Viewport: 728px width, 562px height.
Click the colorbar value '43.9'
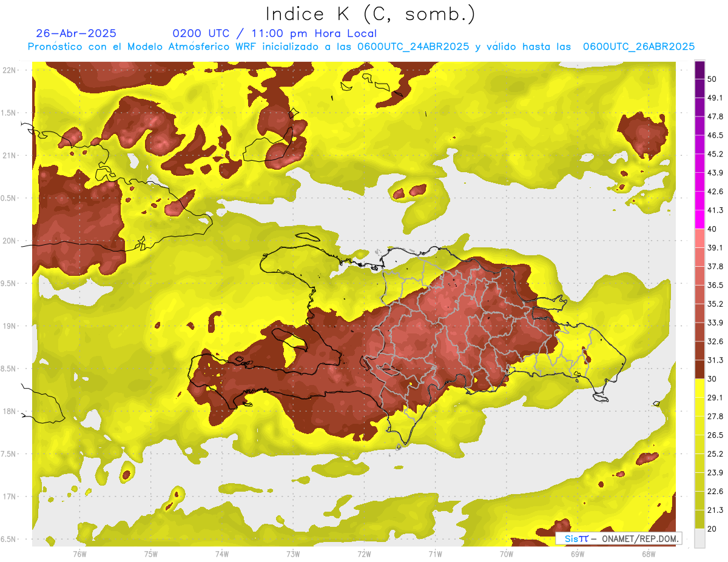coord(715,173)
